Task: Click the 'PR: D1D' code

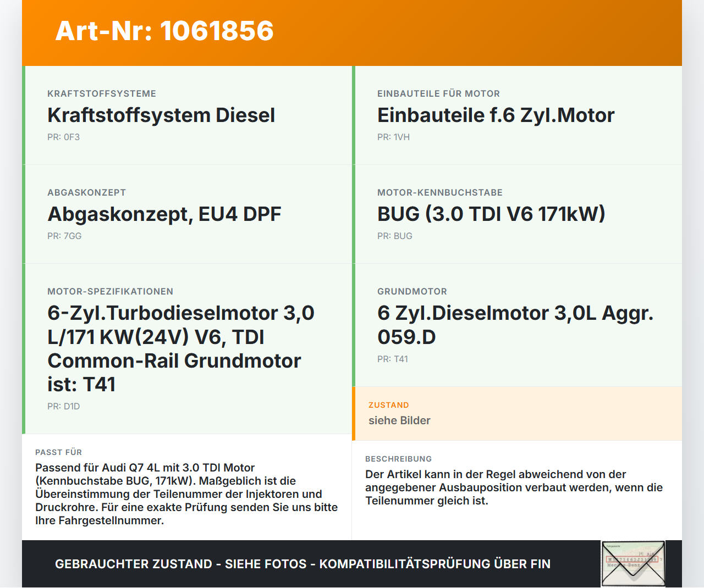Action: [64, 406]
